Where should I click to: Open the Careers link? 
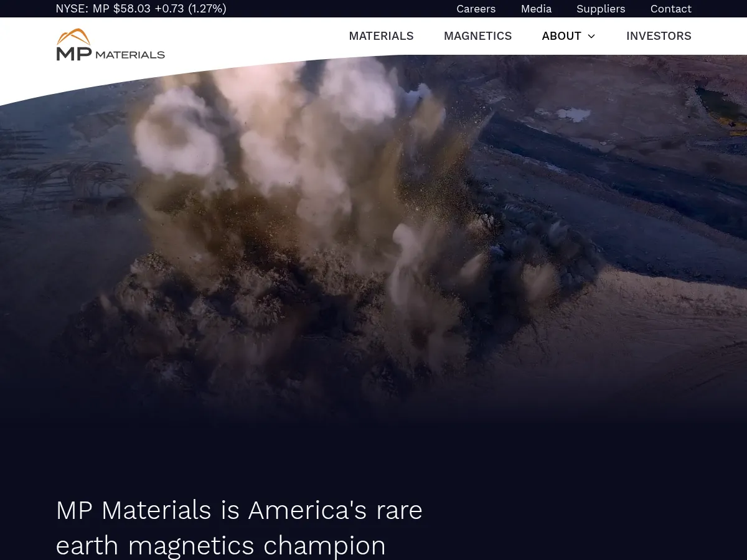point(476,9)
